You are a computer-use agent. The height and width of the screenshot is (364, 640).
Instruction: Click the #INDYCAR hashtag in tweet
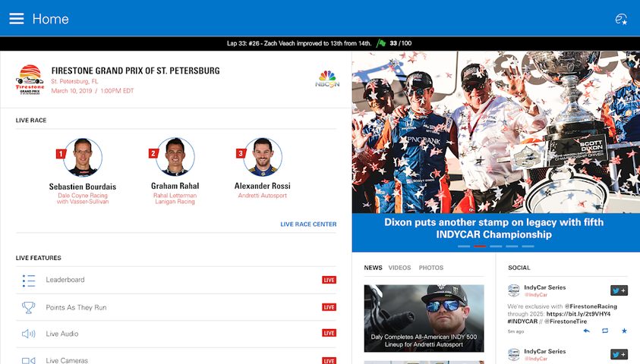point(522,322)
